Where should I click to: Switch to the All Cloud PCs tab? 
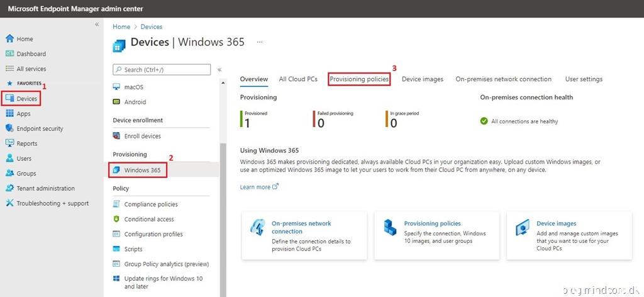(x=298, y=79)
